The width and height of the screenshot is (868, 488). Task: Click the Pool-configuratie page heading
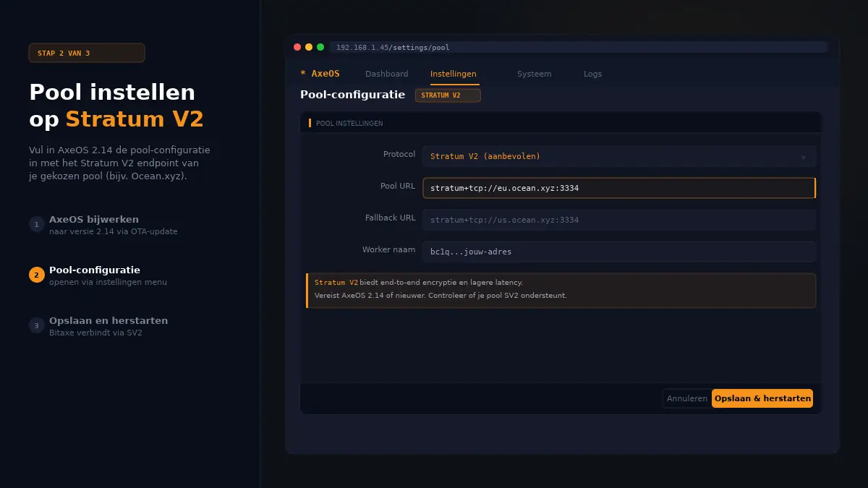pos(352,95)
